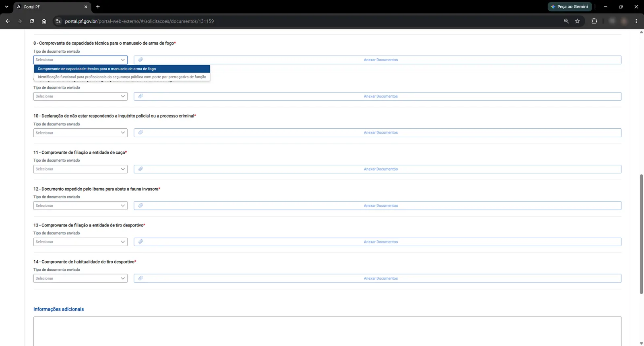Open dropdown below the expanded options list
The width and height of the screenshot is (644, 346).
click(80, 96)
